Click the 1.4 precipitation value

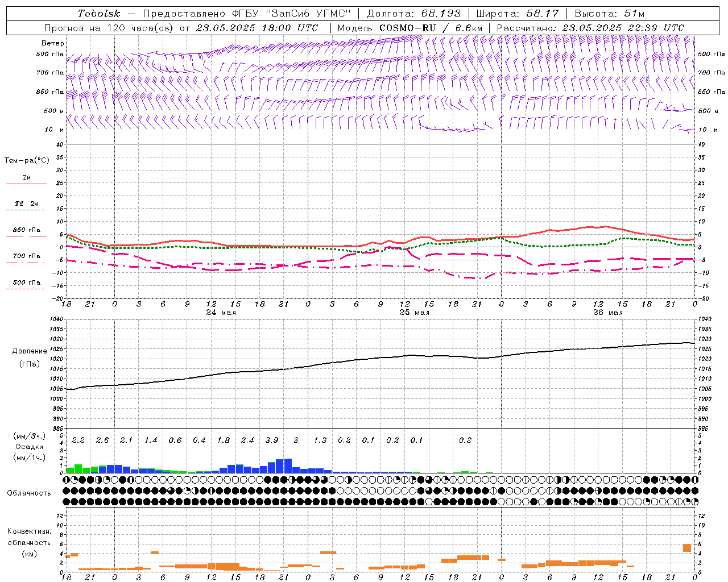(151, 440)
